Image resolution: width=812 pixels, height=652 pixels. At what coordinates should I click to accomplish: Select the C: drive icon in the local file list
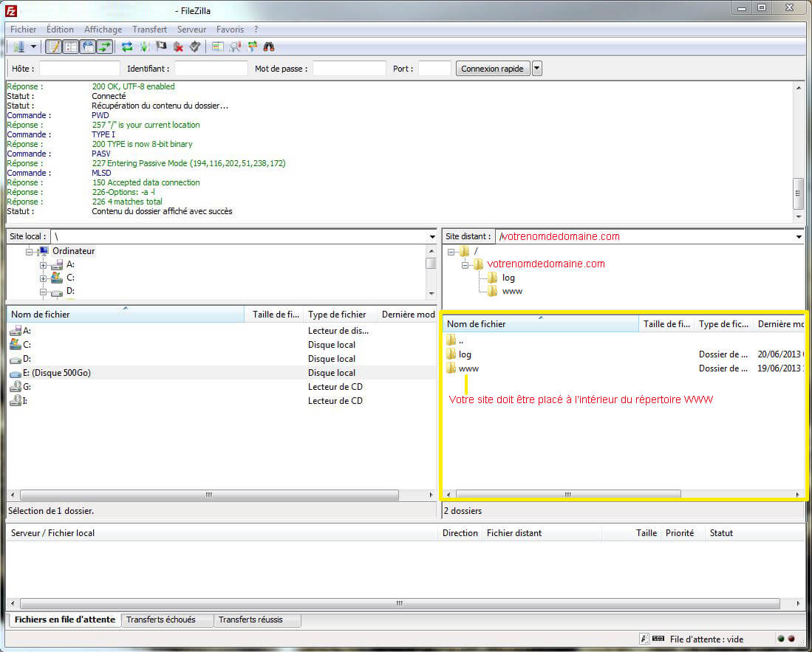(x=16, y=345)
